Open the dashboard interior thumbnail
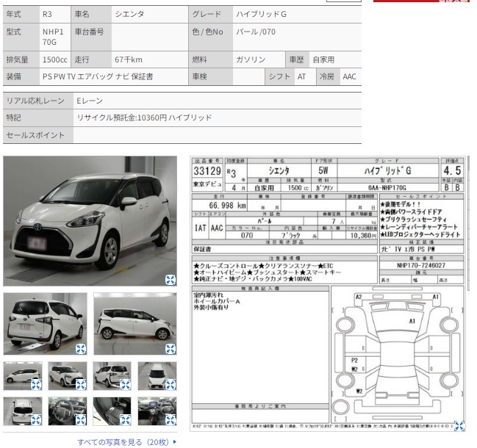Viewport: 477px width, 448px height. click(157, 411)
